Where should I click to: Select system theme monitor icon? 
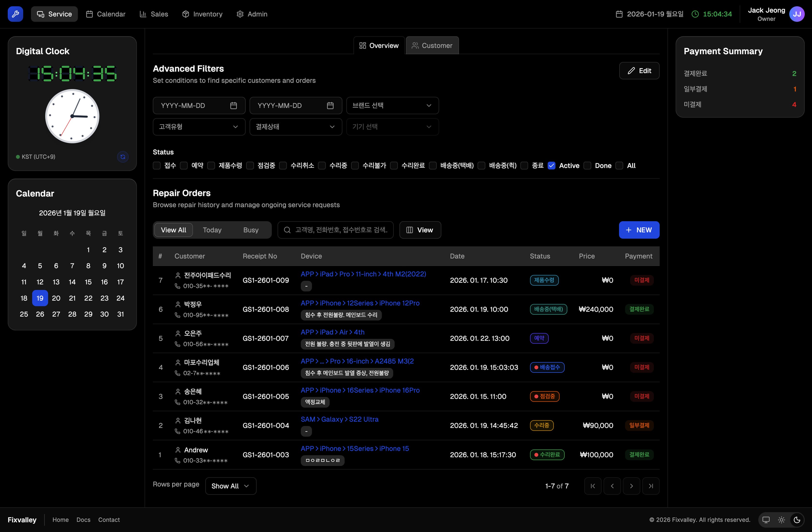[x=766, y=520]
